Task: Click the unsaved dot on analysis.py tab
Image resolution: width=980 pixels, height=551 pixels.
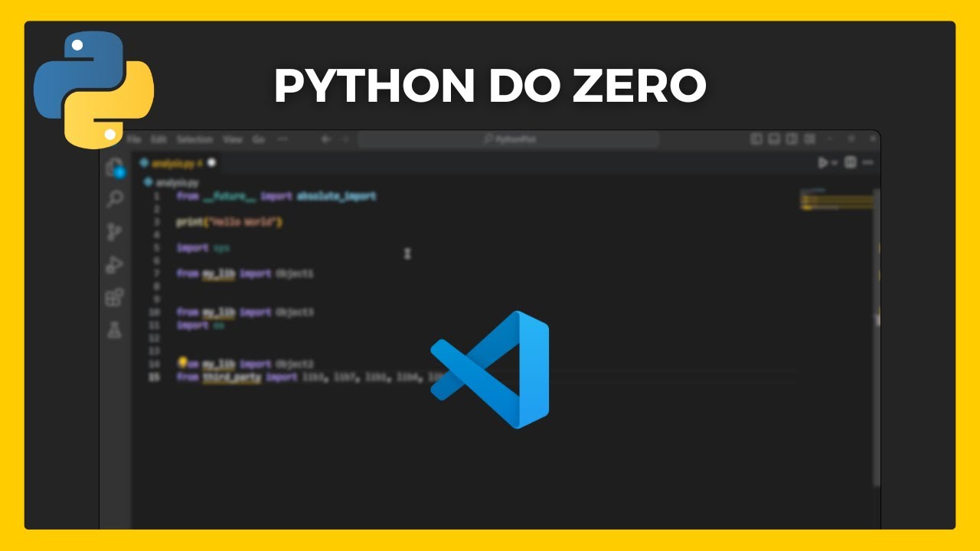Action: [212, 163]
